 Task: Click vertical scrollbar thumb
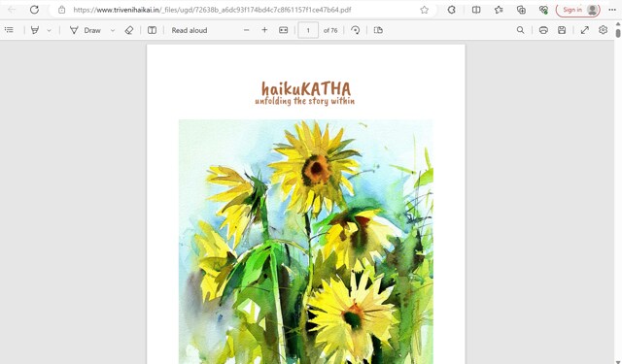tap(618, 33)
